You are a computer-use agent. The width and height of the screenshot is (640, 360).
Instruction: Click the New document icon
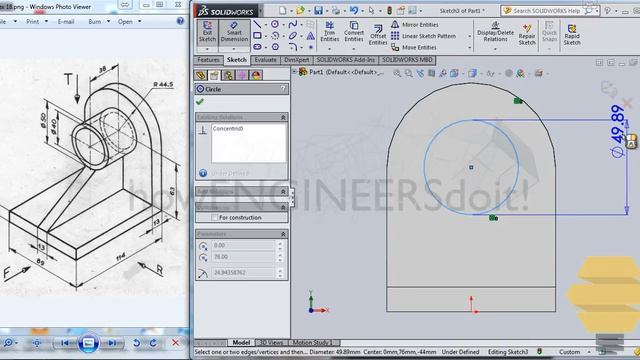[x=282, y=11]
